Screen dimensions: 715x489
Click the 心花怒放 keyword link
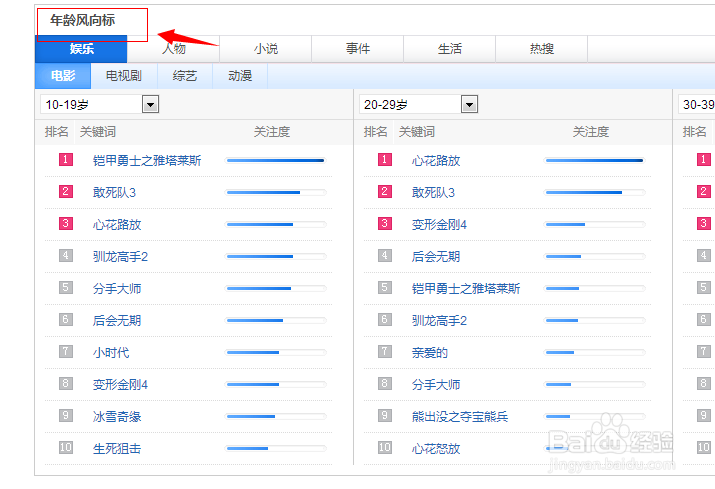click(x=436, y=448)
